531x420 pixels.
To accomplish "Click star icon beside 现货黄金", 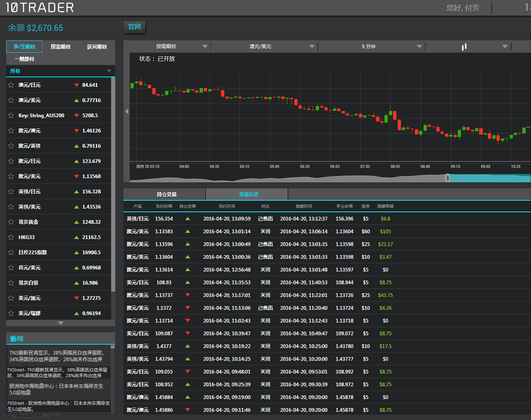I will coord(11,222).
